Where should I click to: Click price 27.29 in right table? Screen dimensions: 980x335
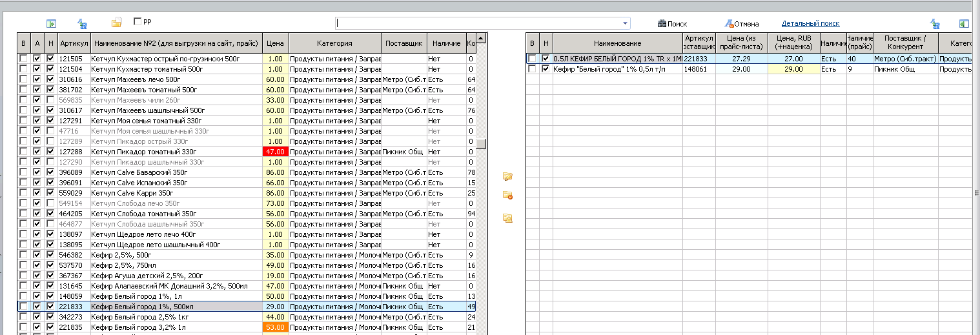742,59
